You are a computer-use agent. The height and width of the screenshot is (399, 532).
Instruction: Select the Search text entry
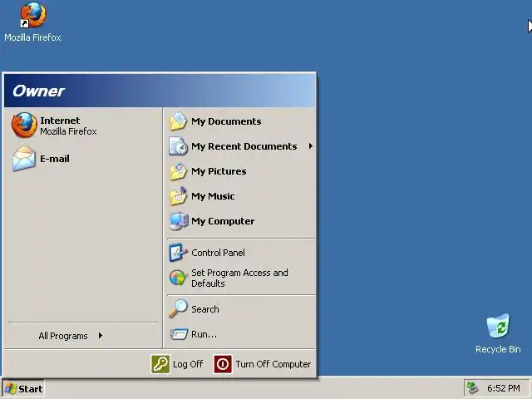point(205,309)
